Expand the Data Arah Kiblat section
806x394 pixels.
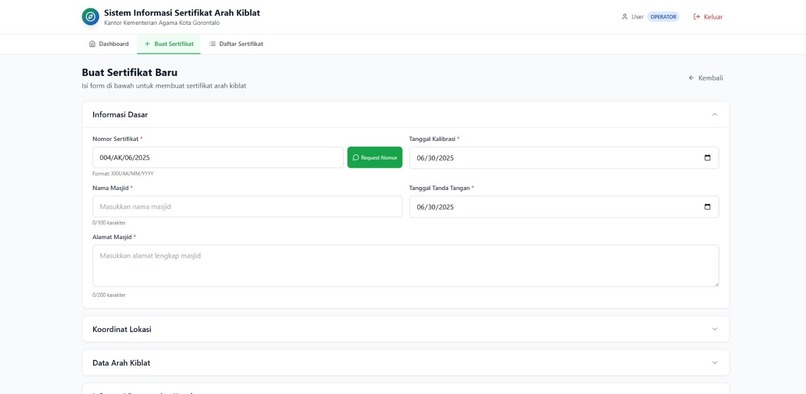pos(406,363)
